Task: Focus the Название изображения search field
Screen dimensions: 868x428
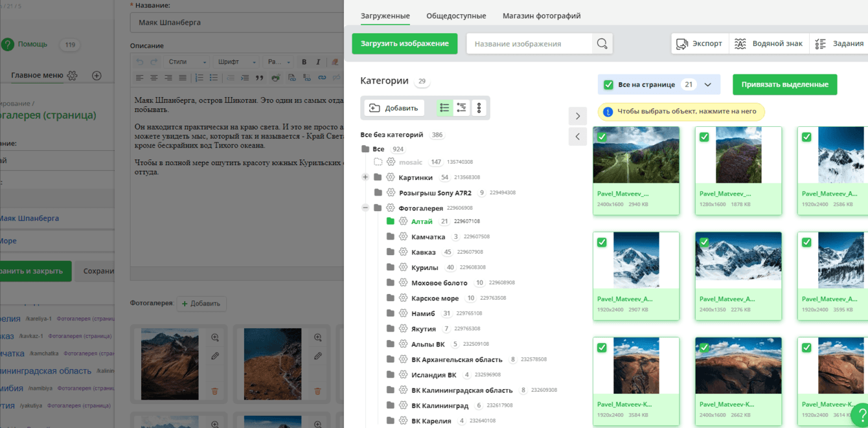Action: [x=529, y=44]
